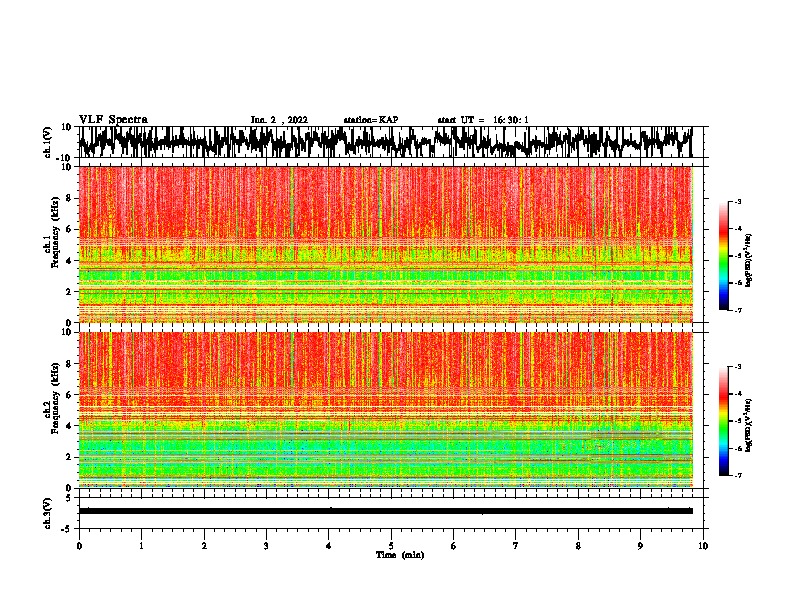This screenshot has height=612, width=792.
Task: Click the date text "Jan. 2, 2022"
Action: [x=279, y=120]
